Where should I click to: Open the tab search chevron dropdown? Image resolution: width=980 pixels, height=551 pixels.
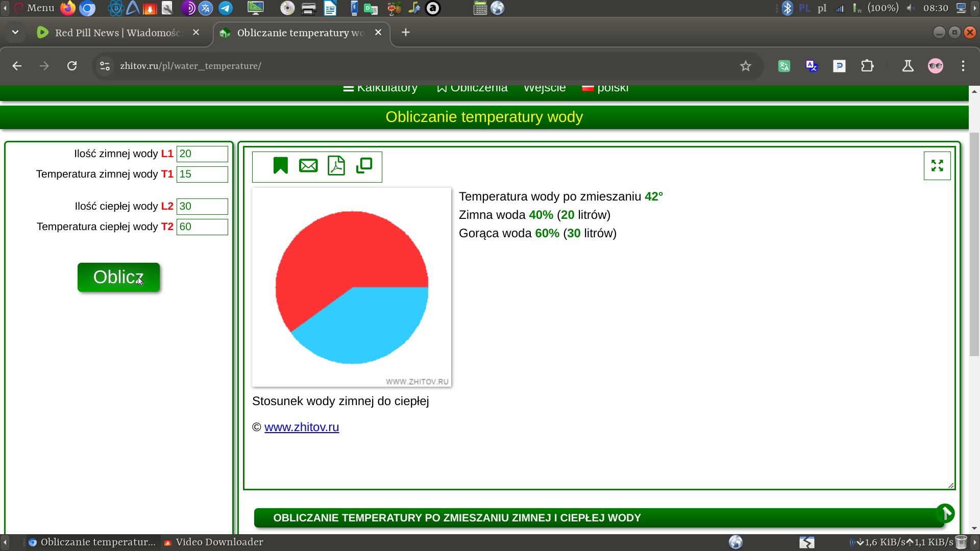(x=15, y=32)
